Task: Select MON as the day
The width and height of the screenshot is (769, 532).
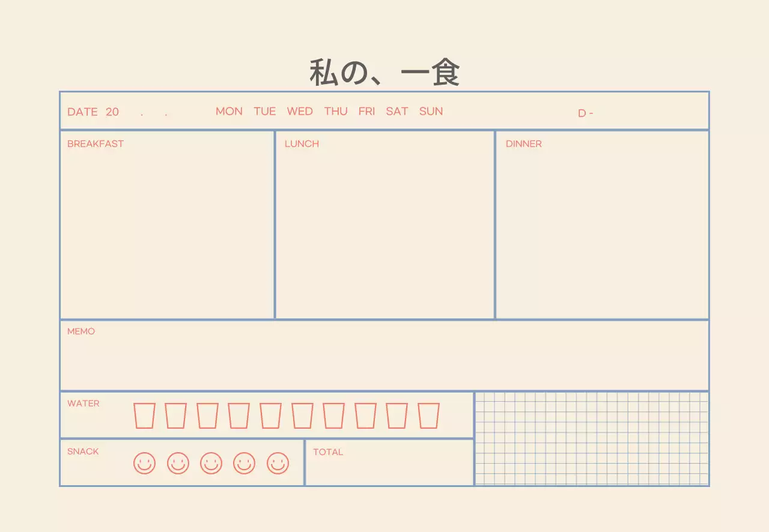Action: tap(229, 111)
